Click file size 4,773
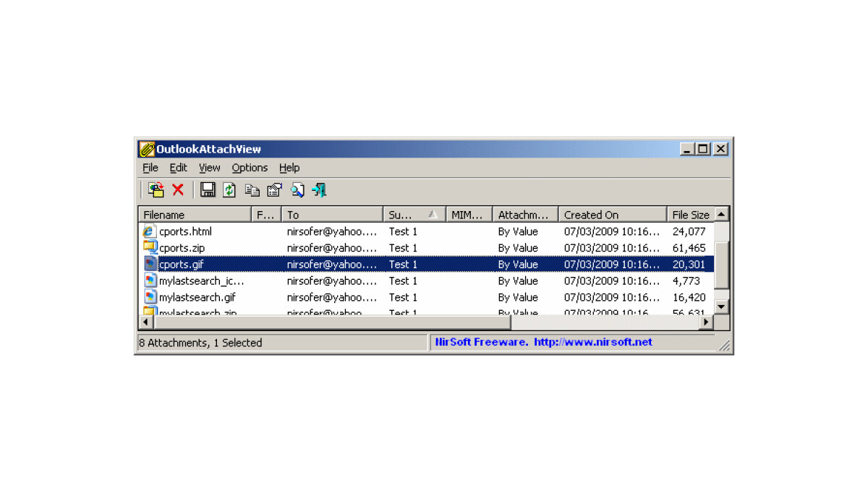 point(686,281)
